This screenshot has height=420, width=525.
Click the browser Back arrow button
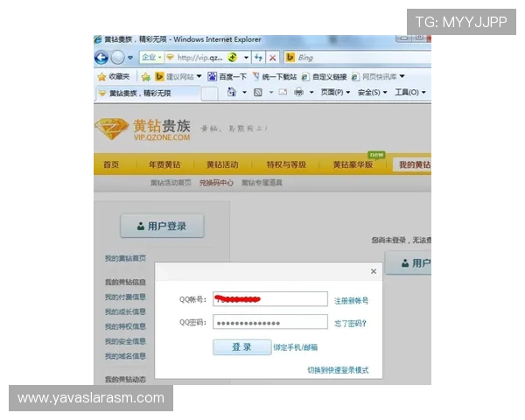coord(101,58)
